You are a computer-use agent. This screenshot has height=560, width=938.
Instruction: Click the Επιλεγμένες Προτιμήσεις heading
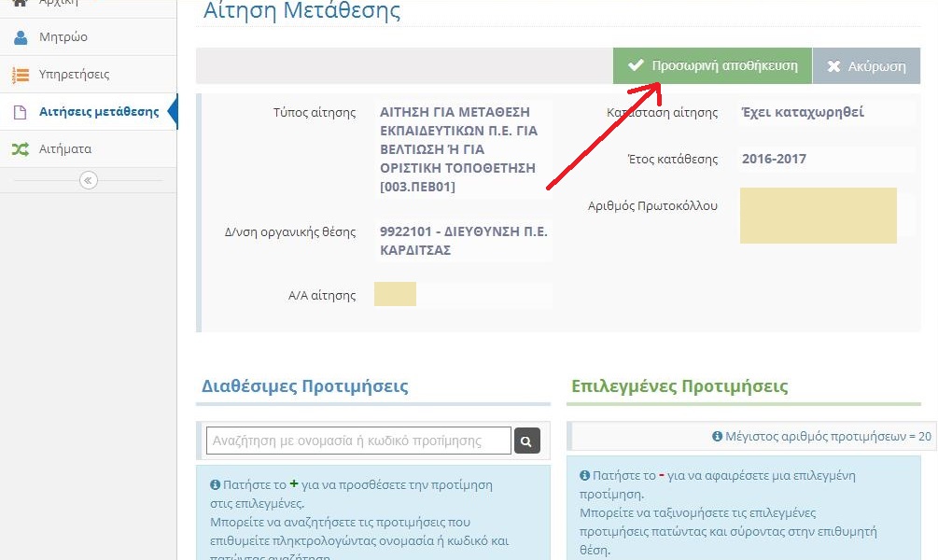tap(679, 386)
